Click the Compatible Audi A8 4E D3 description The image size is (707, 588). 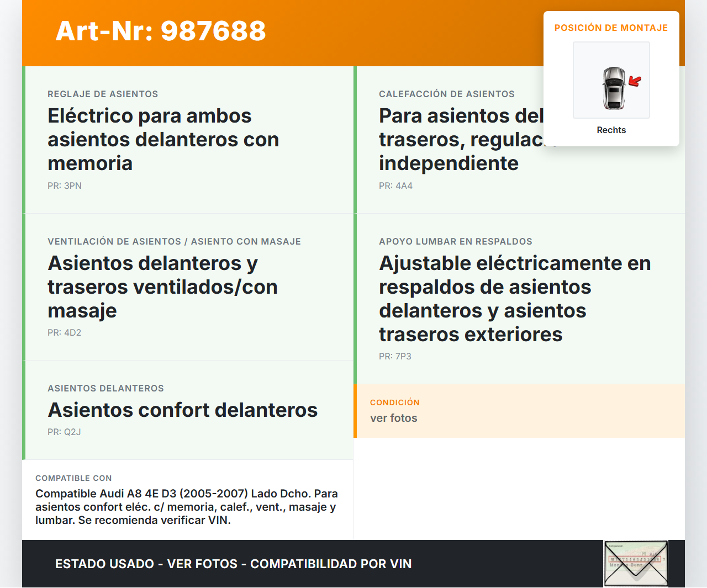click(x=187, y=507)
